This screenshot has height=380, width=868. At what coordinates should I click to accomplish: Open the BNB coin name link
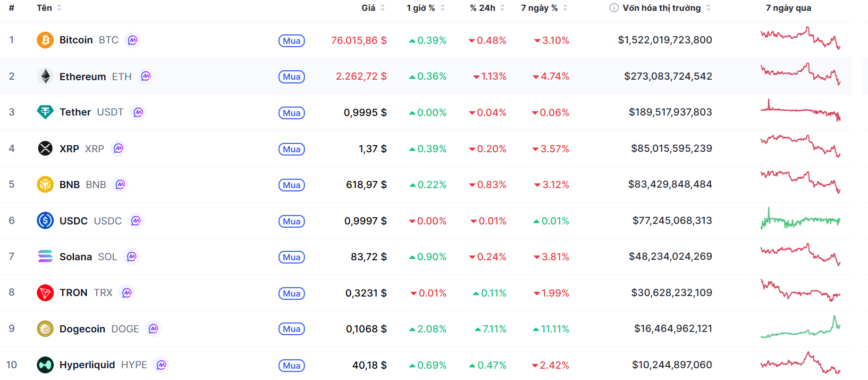(70, 185)
